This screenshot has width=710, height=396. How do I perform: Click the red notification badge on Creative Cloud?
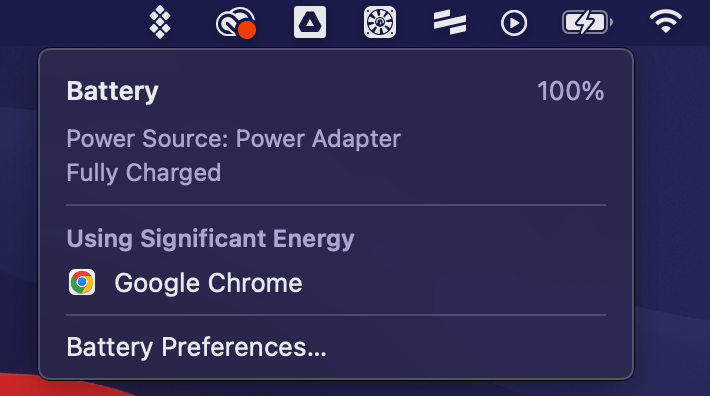(x=247, y=30)
